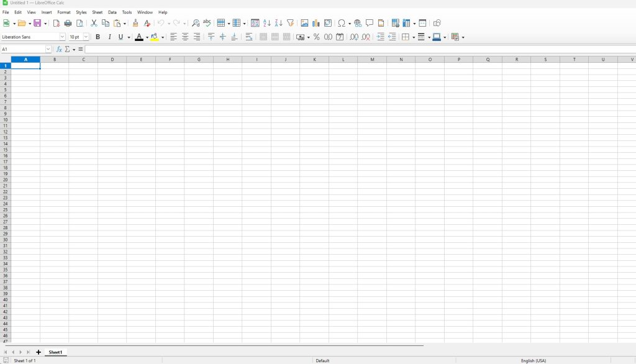Click the Save document icon

point(37,23)
